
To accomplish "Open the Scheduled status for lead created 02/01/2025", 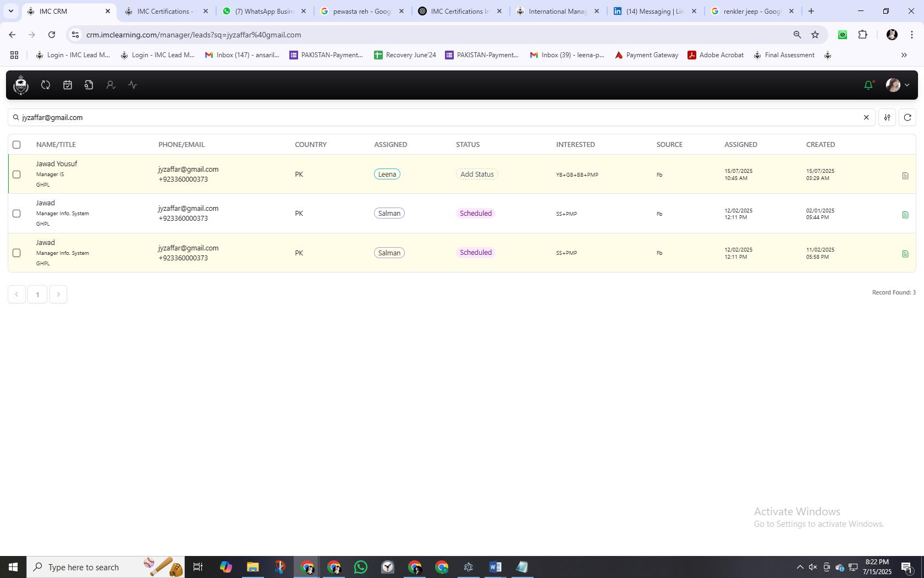I will pyautogui.click(x=476, y=213).
